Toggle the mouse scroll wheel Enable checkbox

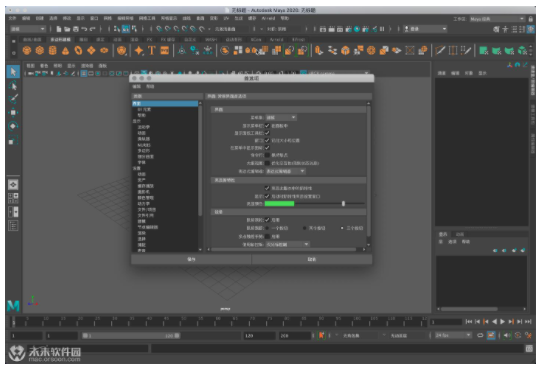click(267, 220)
